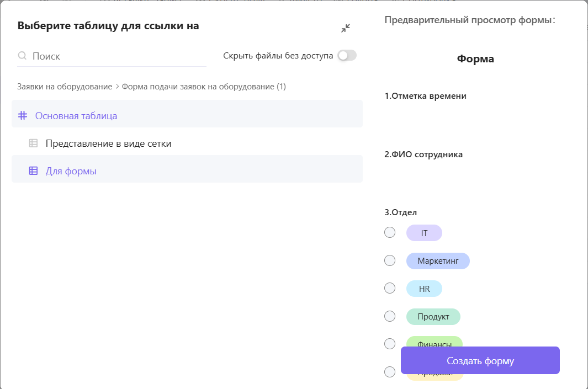The image size is (588, 389).
Task: Click the hash icon beside Основная таблица
Action: [x=23, y=115]
